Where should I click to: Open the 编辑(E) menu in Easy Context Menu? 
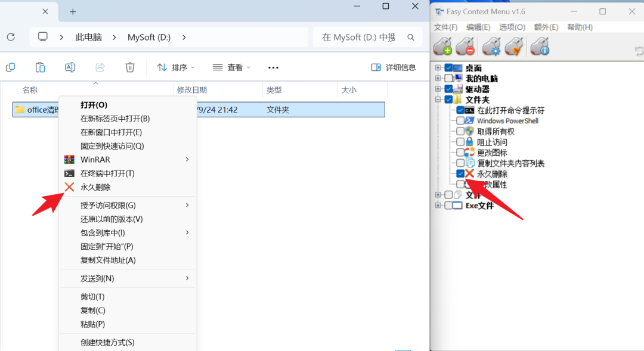[478, 27]
